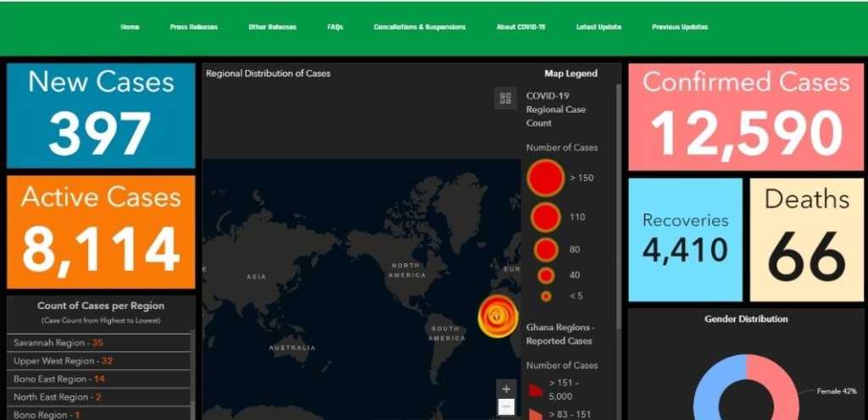This screenshot has width=868, height=420.
Task: Click the 110 cases legend circle
Action: point(546,217)
